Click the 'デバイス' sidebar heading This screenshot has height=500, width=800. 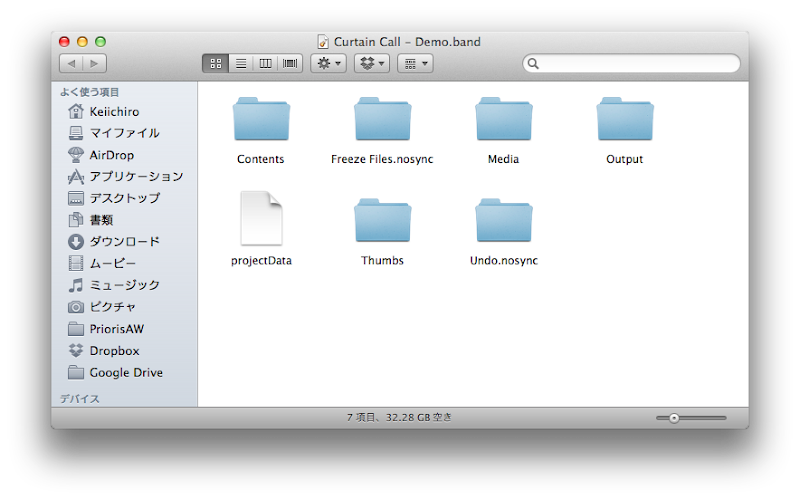click(x=80, y=399)
